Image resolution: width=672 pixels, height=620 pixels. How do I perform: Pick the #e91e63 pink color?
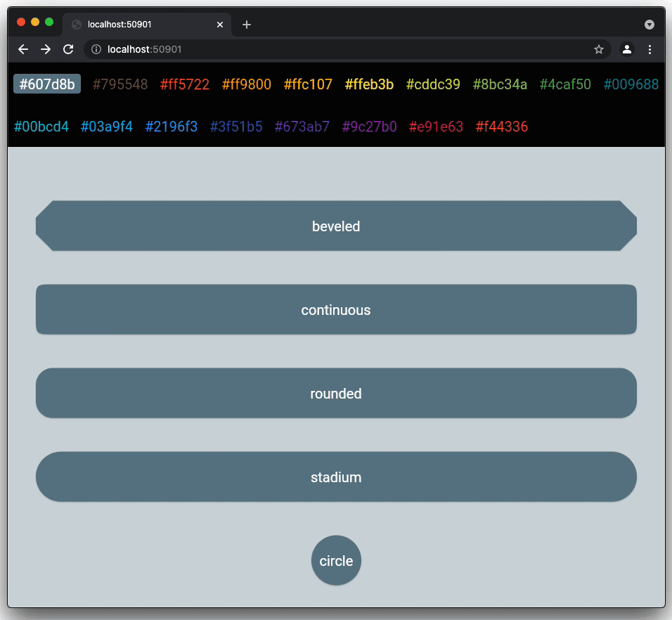pos(437,127)
